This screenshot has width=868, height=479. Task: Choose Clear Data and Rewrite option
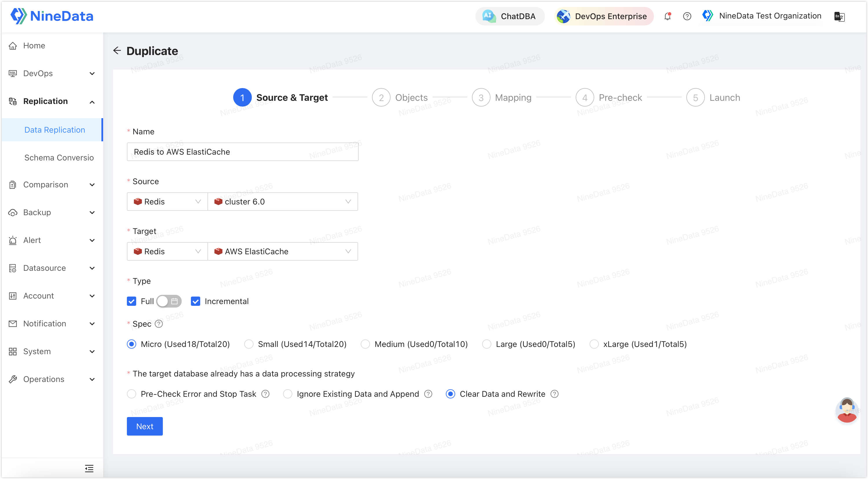[451, 394]
